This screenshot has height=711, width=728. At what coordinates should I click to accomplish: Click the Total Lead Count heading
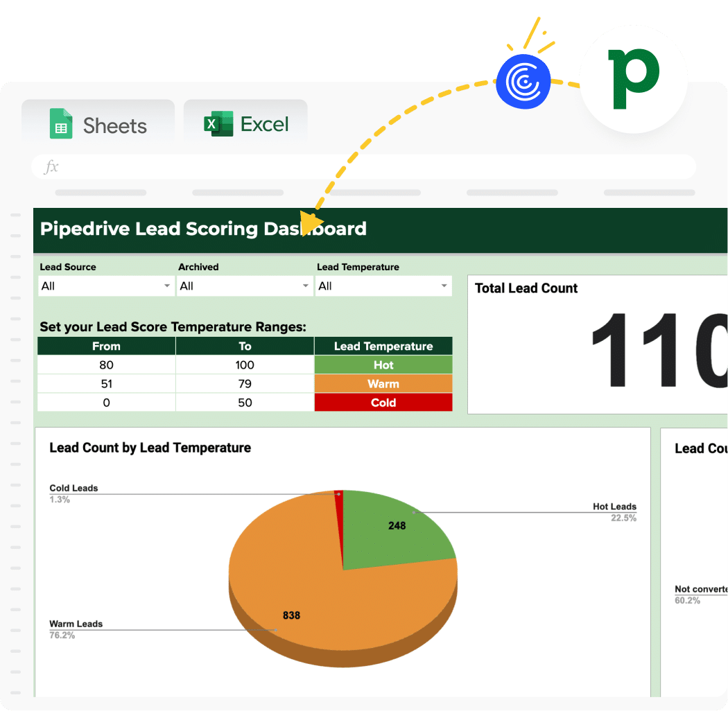coord(526,288)
